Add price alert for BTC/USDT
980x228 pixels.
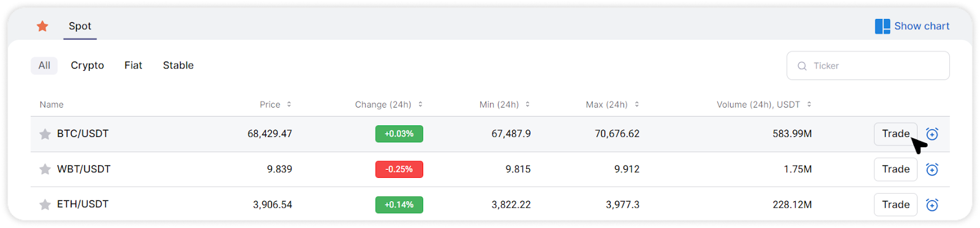coord(932,134)
